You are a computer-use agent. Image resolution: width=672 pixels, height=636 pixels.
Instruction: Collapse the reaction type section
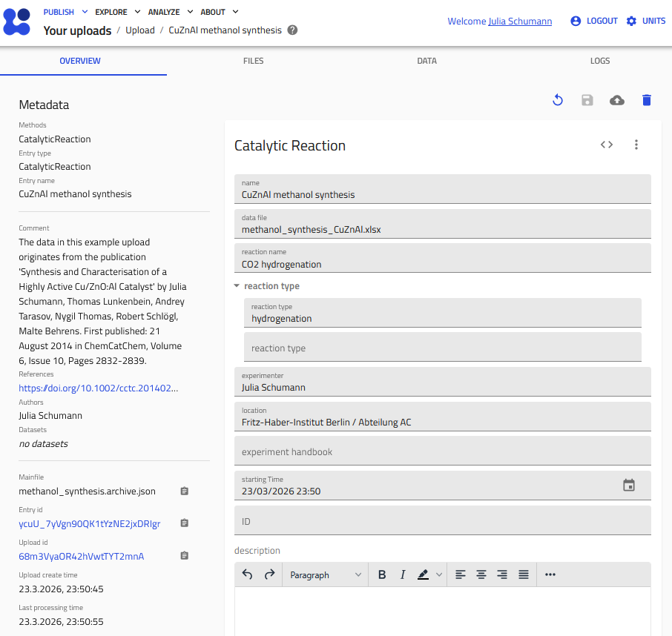[237, 285]
